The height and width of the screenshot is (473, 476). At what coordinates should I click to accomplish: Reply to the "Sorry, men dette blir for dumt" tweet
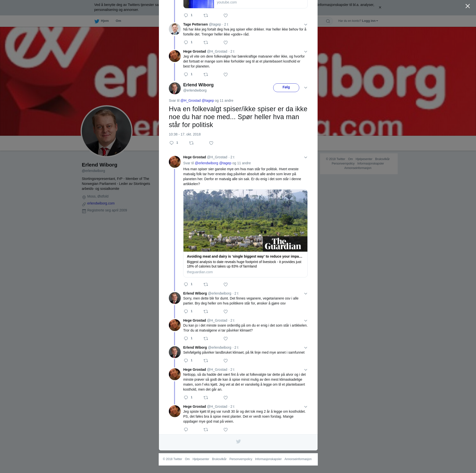(x=186, y=311)
